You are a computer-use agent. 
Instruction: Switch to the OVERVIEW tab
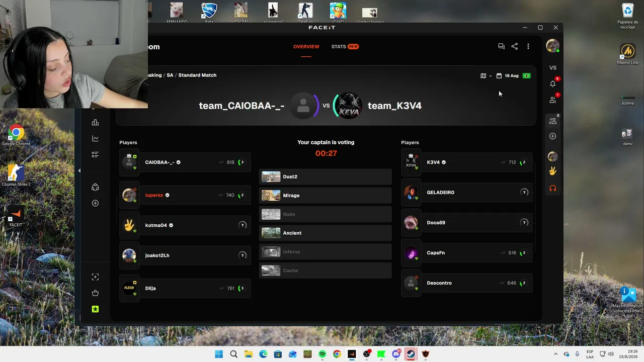pos(306,47)
